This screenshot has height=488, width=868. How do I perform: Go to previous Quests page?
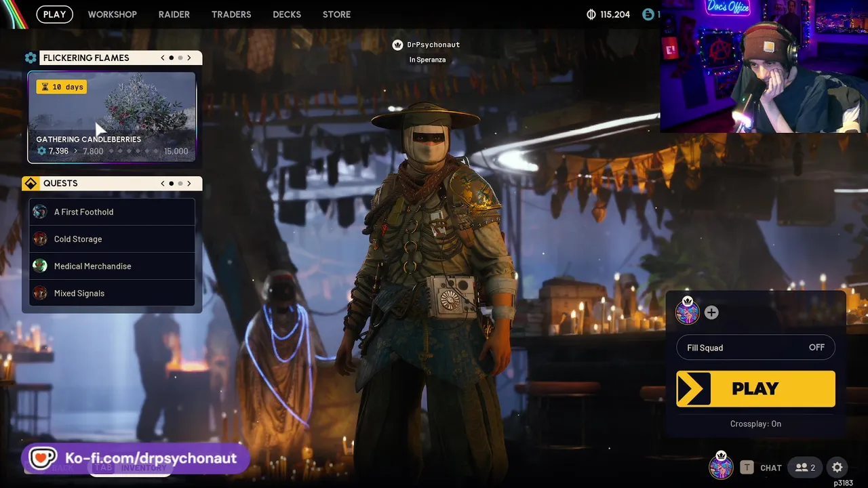[x=163, y=183]
